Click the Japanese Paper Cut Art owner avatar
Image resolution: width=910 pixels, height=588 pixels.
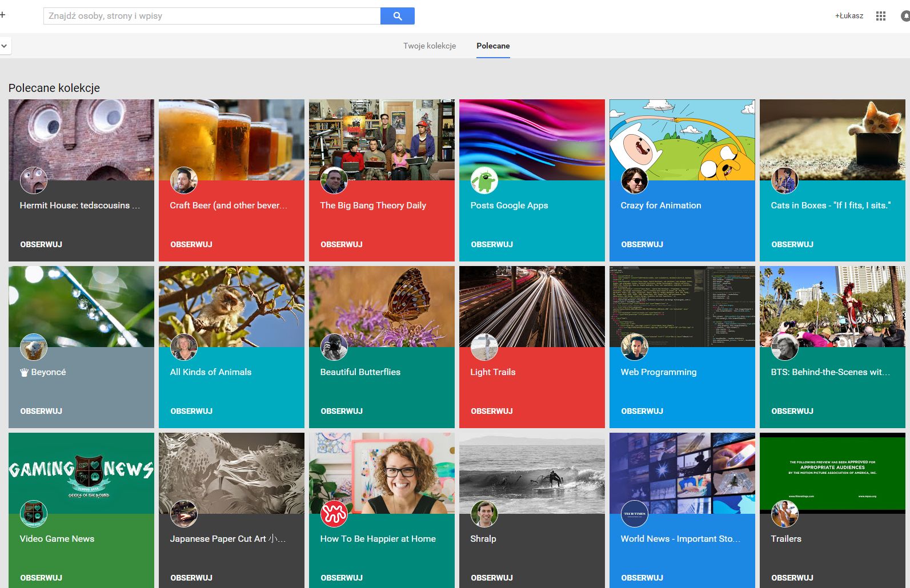(184, 514)
